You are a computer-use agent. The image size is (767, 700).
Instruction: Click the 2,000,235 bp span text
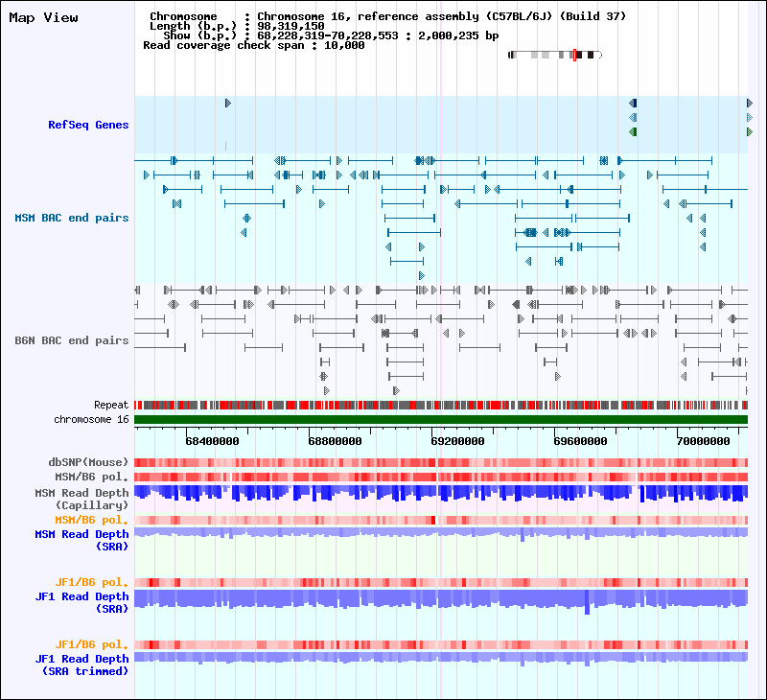pos(458,35)
